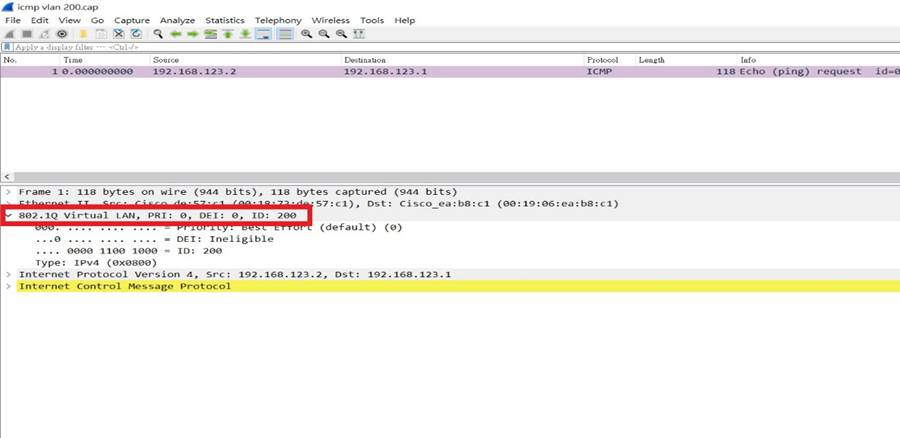The image size is (900, 438).
Task: Zoom in the main window text
Action: point(307,34)
